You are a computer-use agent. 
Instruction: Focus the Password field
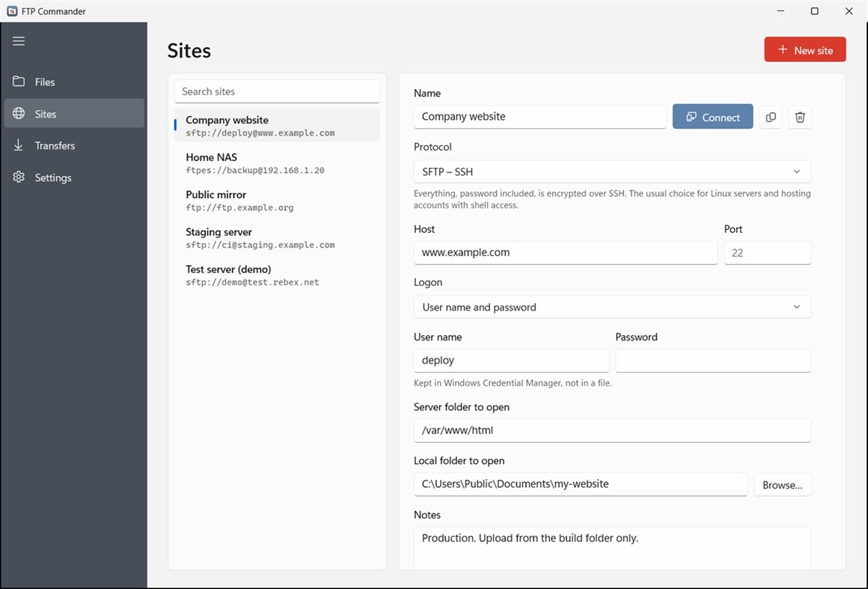click(x=713, y=361)
